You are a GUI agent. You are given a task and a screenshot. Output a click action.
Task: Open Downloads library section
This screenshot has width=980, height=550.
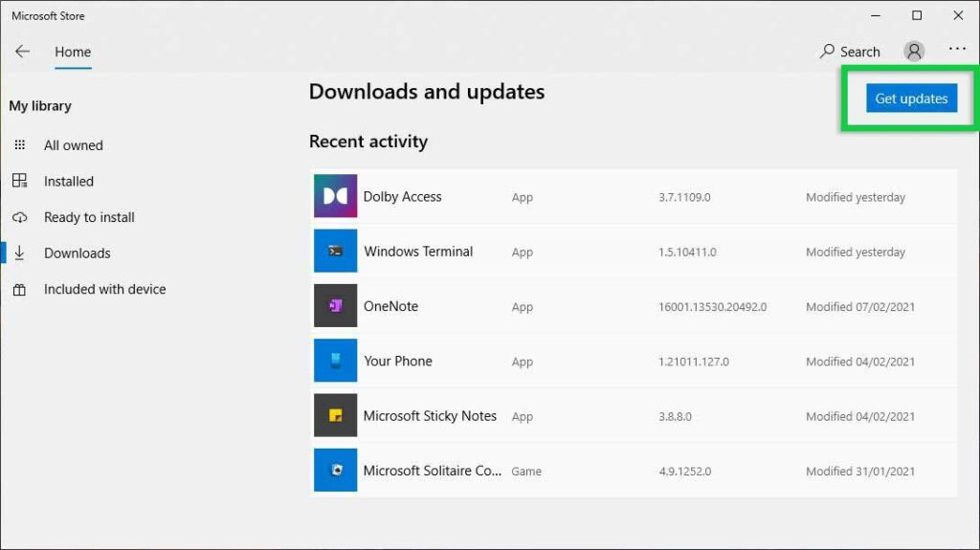pos(77,253)
